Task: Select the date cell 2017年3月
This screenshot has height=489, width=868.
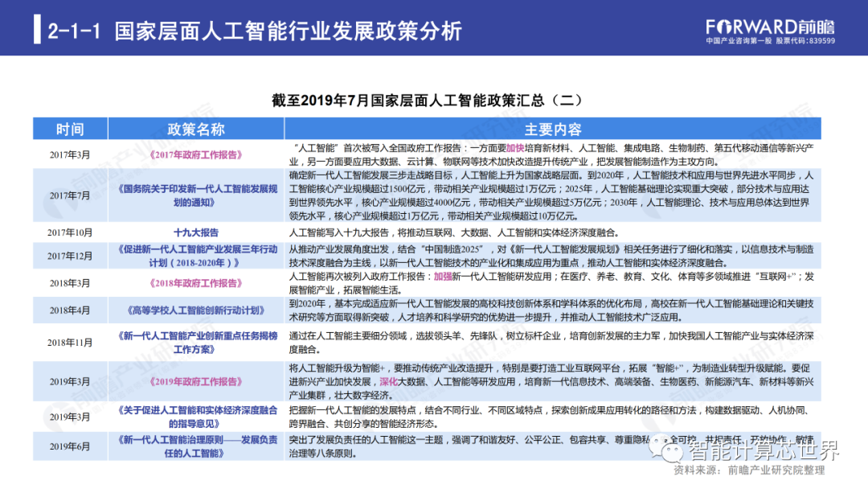Action: click(x=70, y=155)
